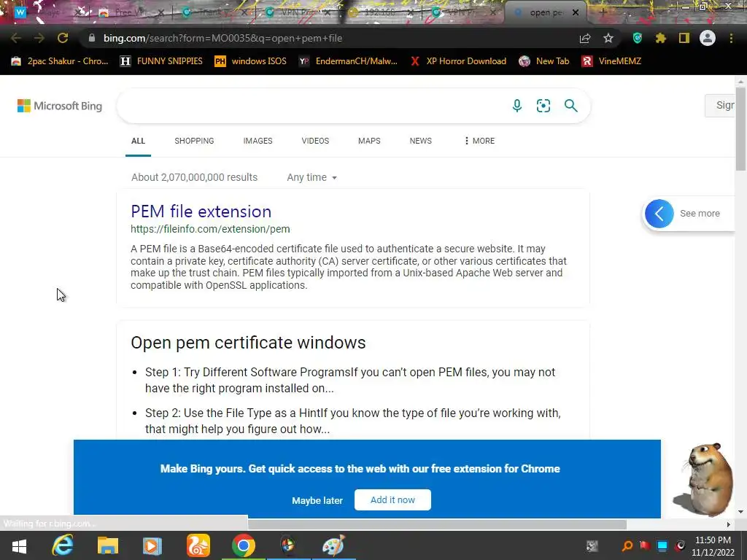Expand the Any time filter dropdown
Screen dimensions: 747x560
[311, 177]
